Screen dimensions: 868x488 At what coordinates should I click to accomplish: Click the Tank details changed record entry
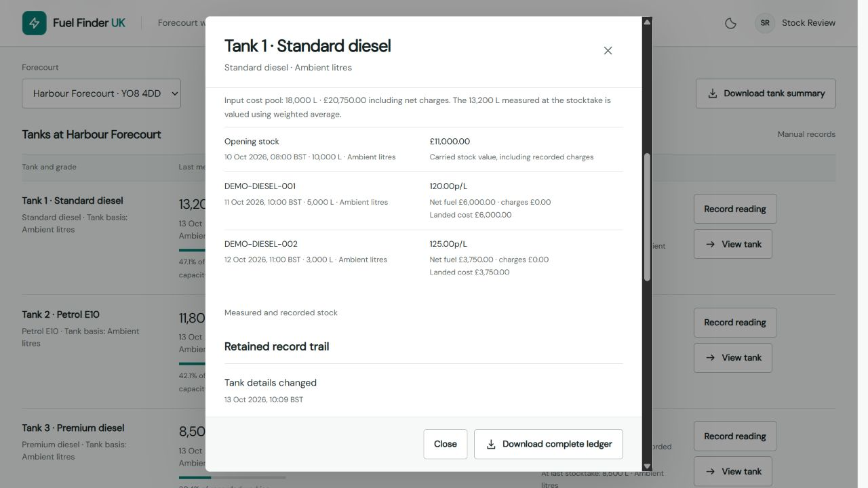271,383
